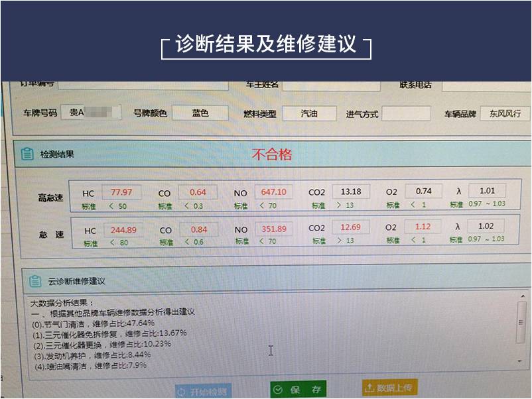
Task: Click the refresh icon on 开始检测
Action: (x=181, y=391)
